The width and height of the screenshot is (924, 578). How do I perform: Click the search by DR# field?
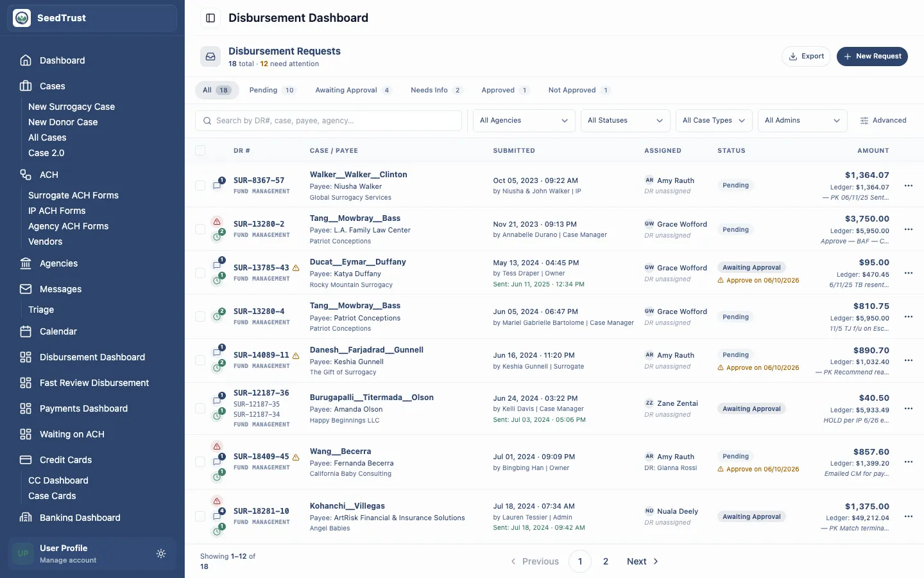point(329,121)
